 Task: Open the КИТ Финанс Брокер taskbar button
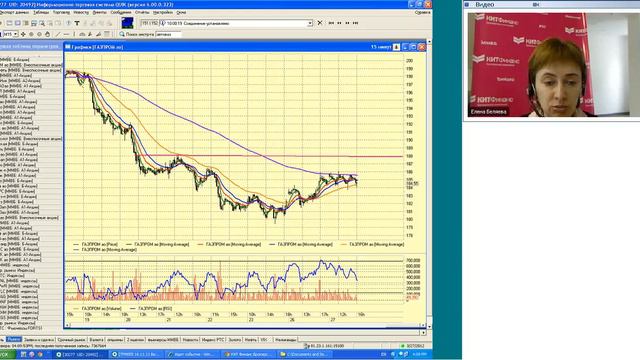point(249,354)
